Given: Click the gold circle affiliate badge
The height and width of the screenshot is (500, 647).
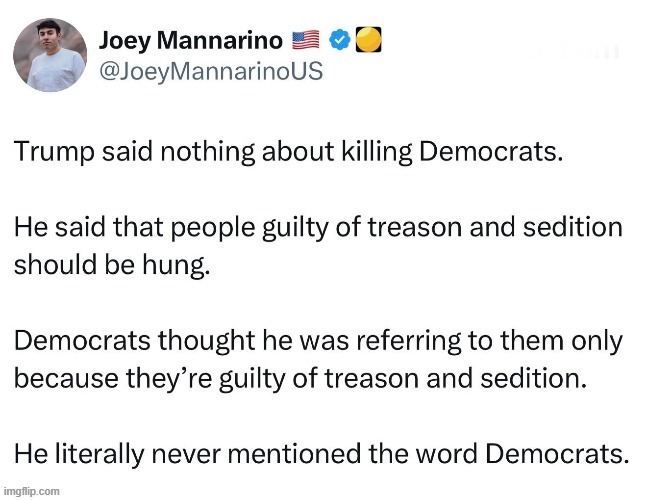Looking at the screenshot, I should coord(368,41).
